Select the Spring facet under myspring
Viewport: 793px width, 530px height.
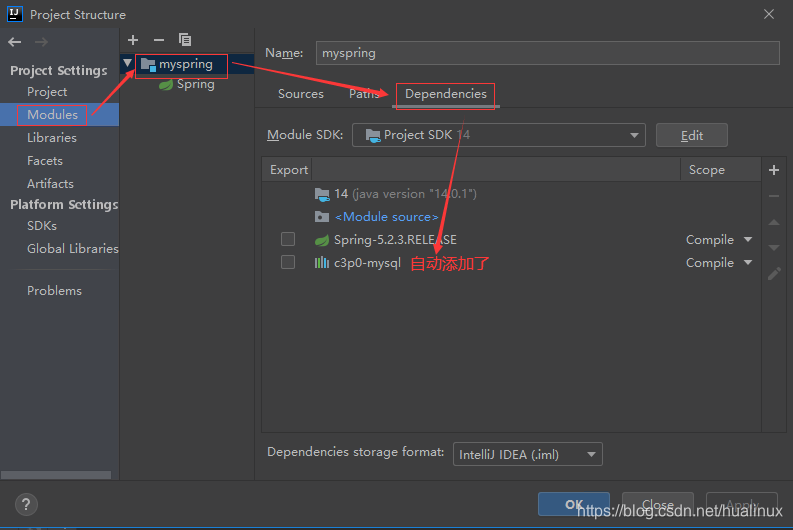pyautogui.click(x=196, y=84)
